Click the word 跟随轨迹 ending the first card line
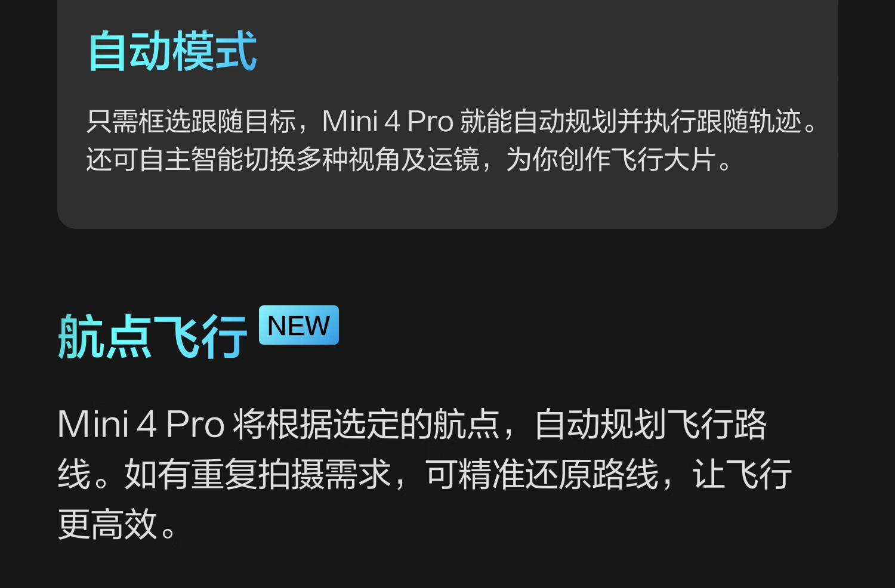 pos(749,122)
